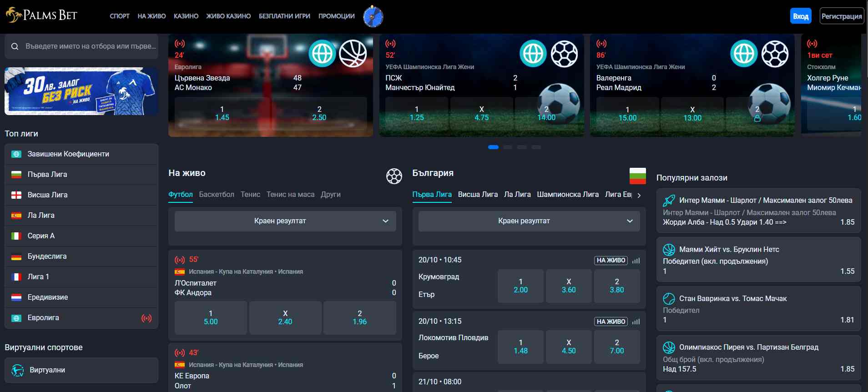868x392 pixels.
Task: Click the Italy flag icon for Серия А
Action: pos(16,236)
